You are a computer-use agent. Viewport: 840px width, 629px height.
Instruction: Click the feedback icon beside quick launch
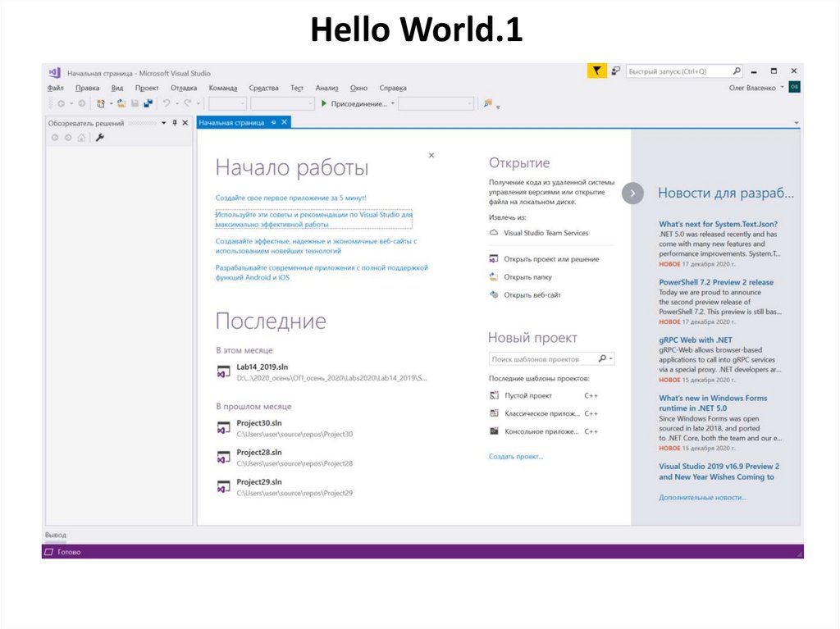(x=615, y=71)
